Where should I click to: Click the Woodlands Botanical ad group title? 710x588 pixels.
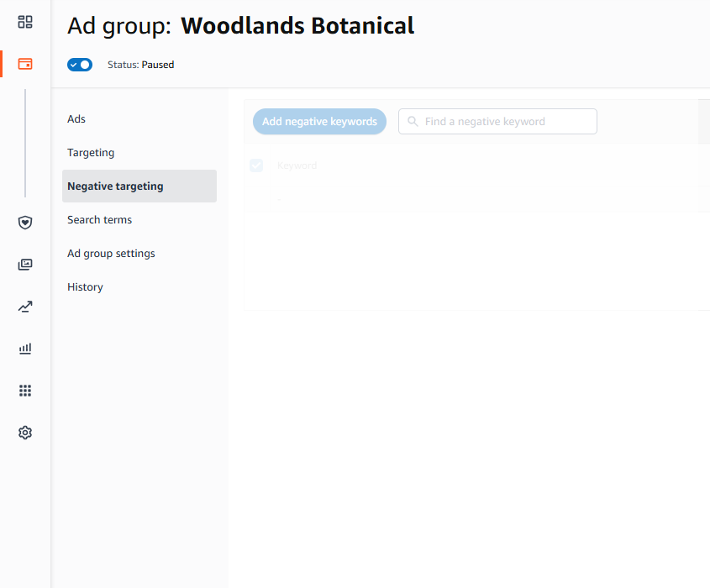tap(297, 25)
